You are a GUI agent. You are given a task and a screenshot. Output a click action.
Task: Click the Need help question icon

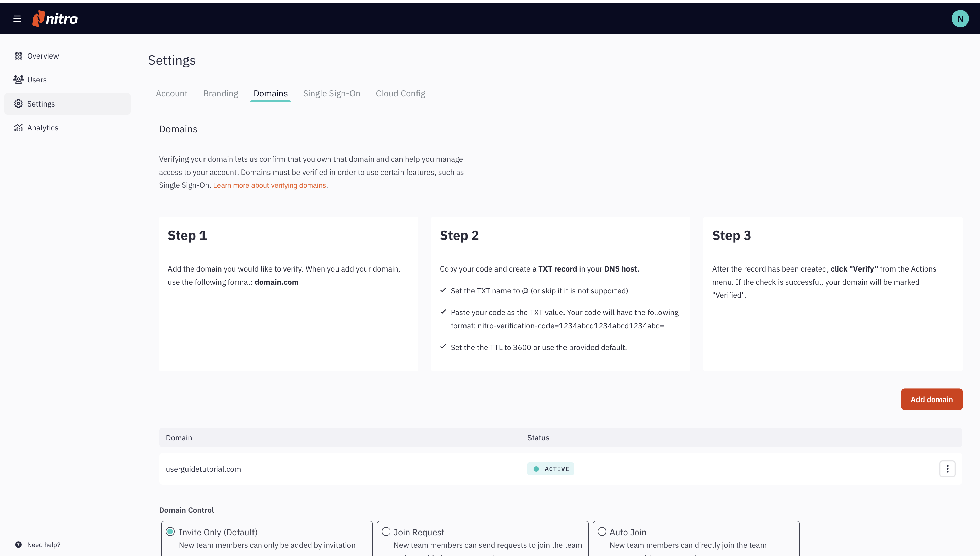[x=18, y=544]
